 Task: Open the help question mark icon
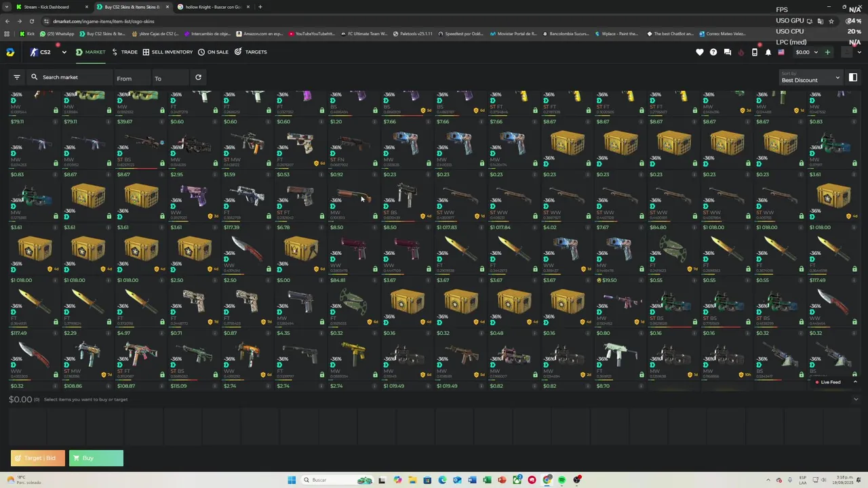713,52
